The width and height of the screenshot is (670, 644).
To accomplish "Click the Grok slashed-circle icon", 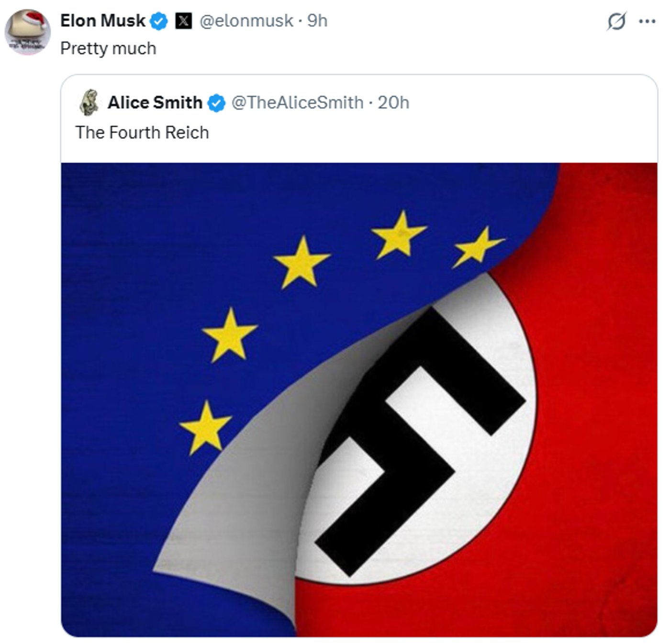I will (x=616, y=22).
